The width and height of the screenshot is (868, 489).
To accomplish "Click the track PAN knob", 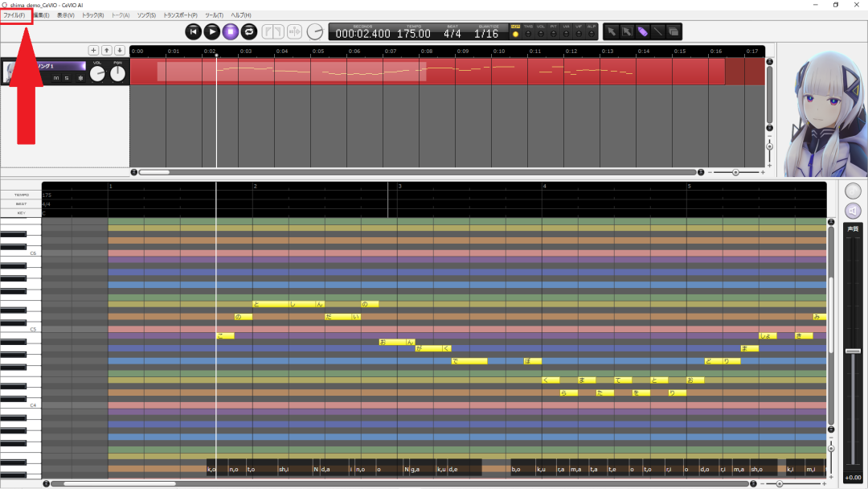I will 117,74.
